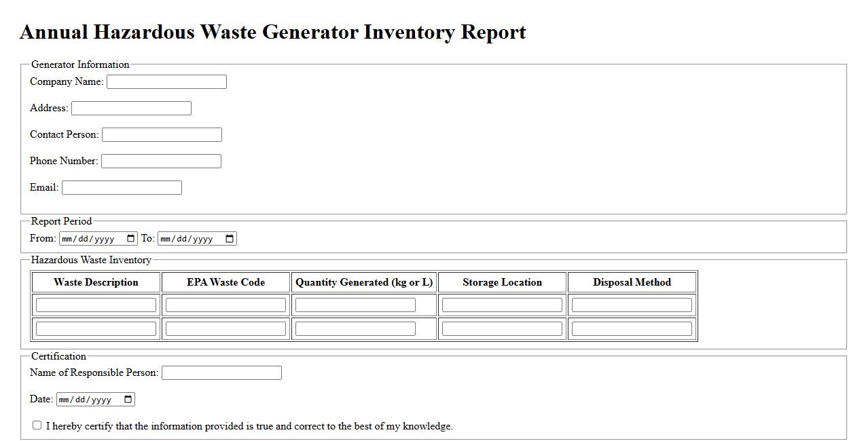Focus the Email input field
The width and height of the screenshot is (868, 441).
[122, 188]
